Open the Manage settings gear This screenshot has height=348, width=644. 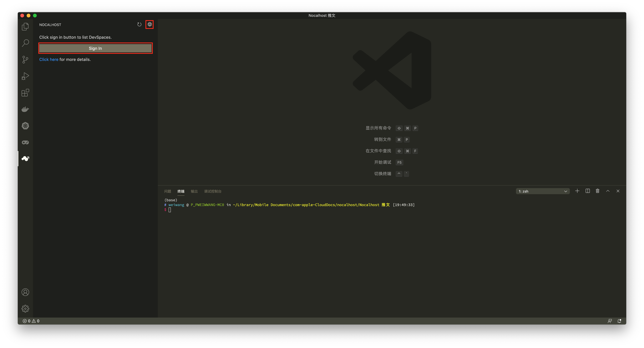[25, 309]
